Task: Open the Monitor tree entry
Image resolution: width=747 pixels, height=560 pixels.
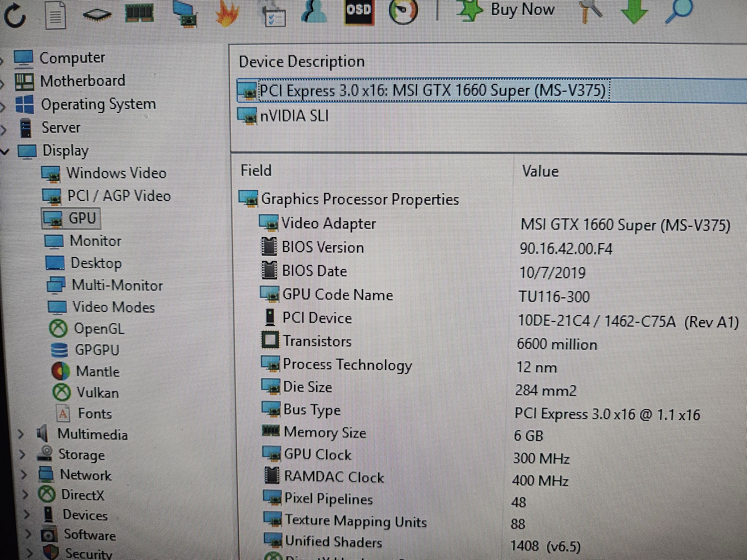Action: 96,241
